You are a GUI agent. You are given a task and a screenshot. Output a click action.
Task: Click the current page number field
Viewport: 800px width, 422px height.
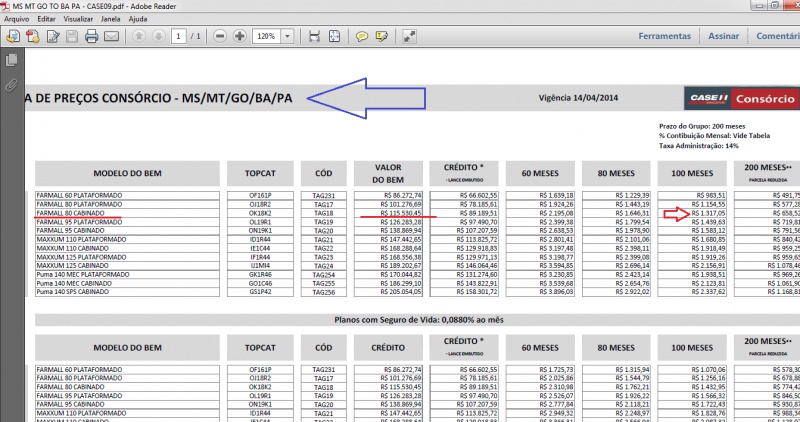click(178, 36)
